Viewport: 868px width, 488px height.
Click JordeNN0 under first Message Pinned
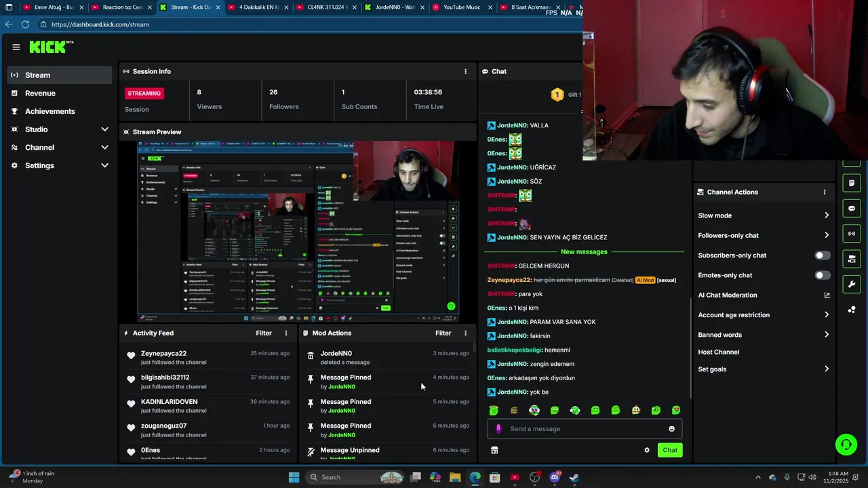(x=341, y=387)
